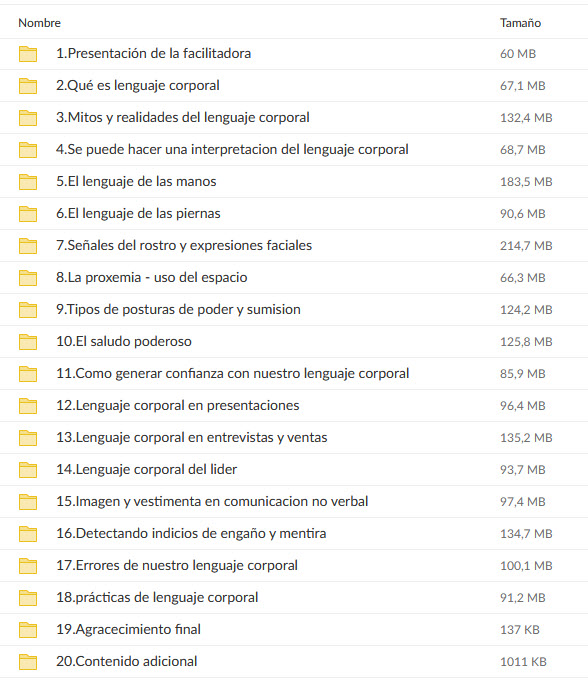Screen dimensions: 588x691
Task: Sort by the Tamaño column header
Action: (520, 23)
